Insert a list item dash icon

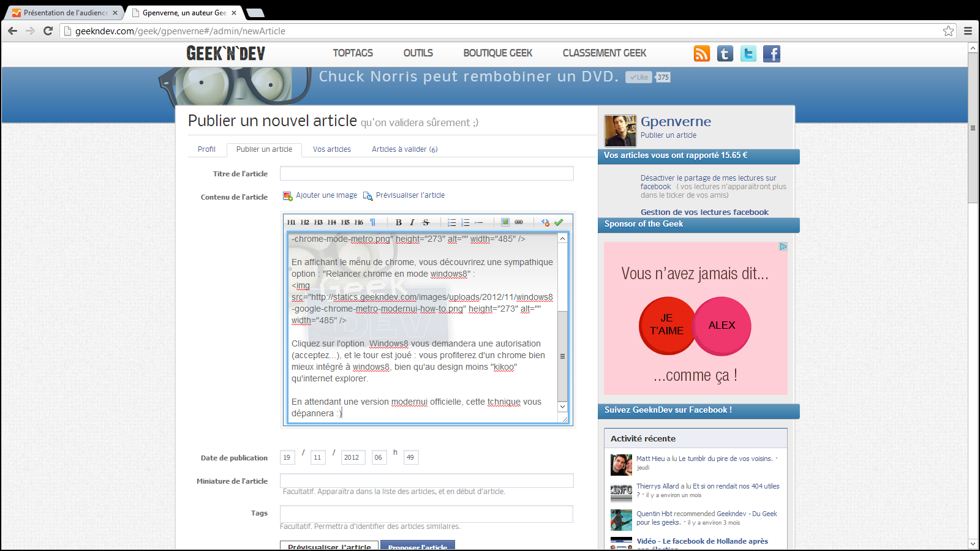click(479, 222)
